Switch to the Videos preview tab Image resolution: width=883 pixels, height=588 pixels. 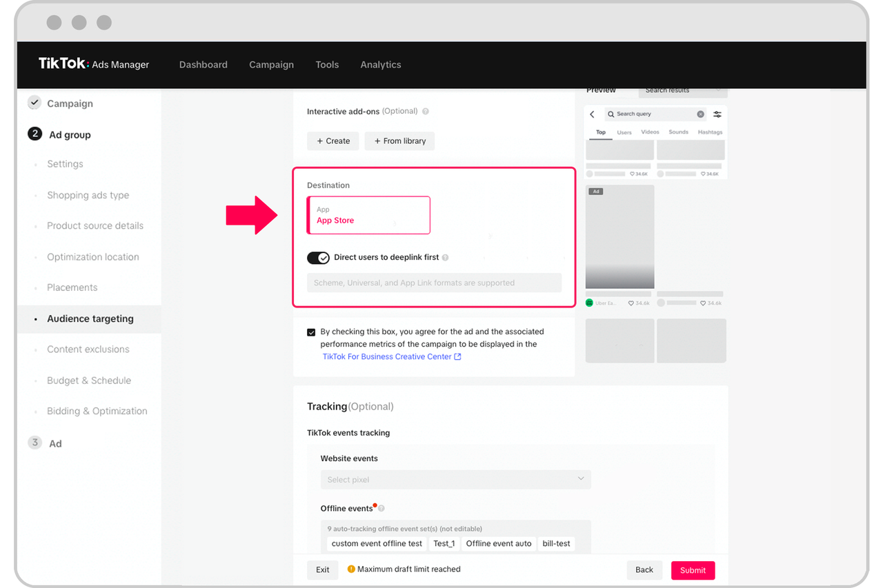650,132
